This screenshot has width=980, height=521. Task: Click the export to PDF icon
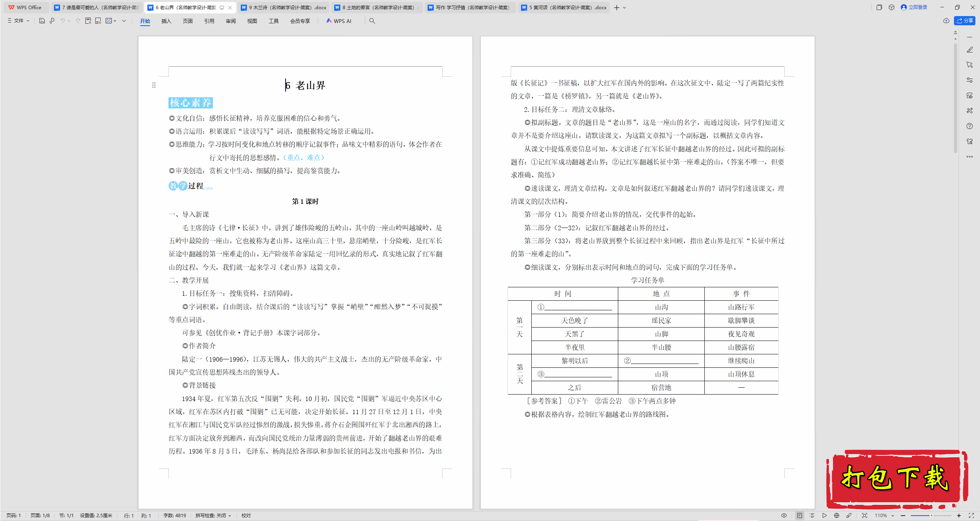click(88, 21)
